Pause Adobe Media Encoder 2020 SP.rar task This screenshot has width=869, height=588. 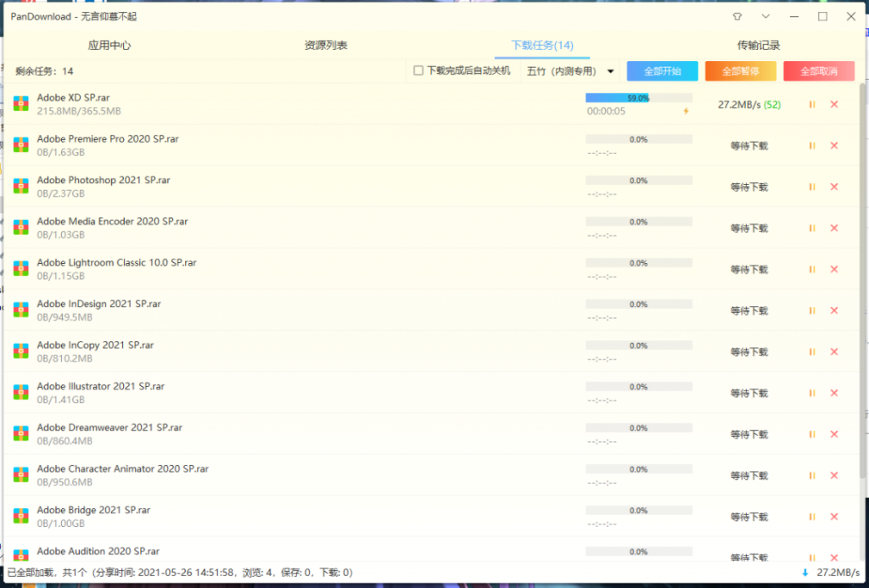[812, 227]
